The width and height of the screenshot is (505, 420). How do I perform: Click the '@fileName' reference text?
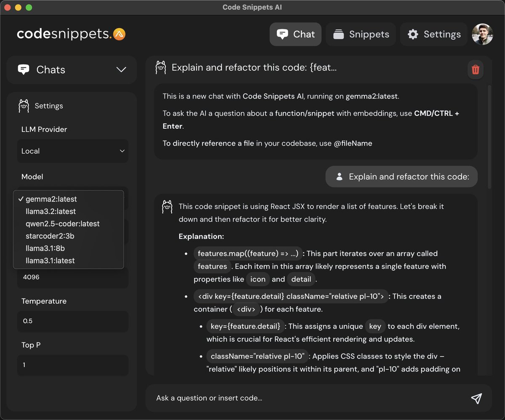(x=353, y=144)
